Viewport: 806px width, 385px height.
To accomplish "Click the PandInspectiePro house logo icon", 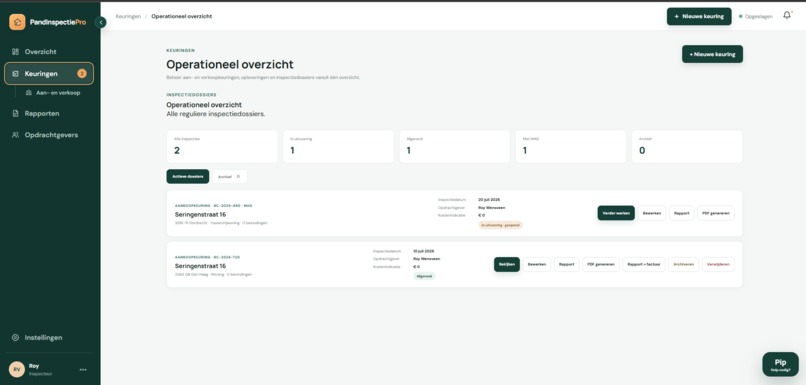I will pos(17,22).
